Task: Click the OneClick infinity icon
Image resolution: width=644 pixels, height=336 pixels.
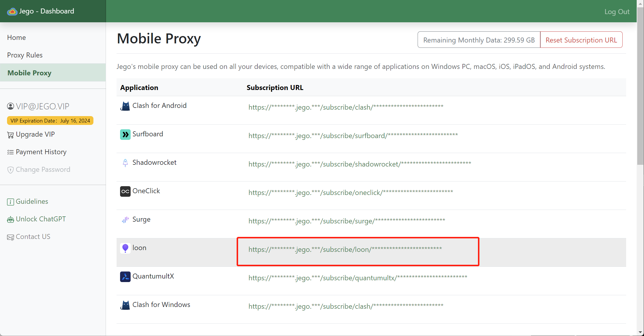Action: coord(125,191)
